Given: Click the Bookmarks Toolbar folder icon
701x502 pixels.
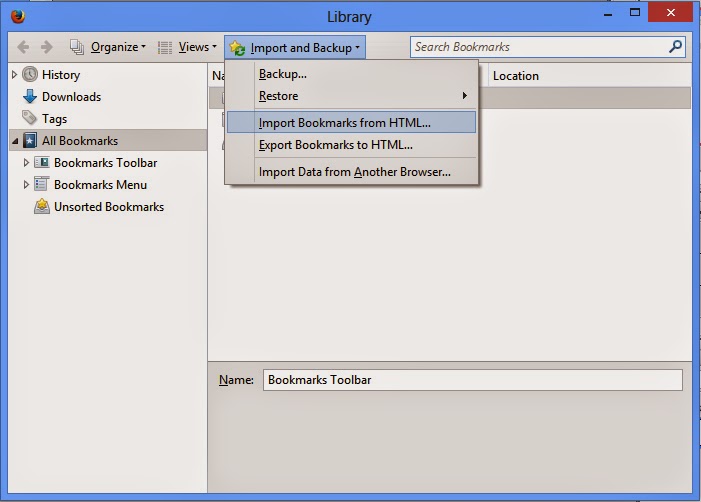Looking at the screenshot, I should [42, 162].
